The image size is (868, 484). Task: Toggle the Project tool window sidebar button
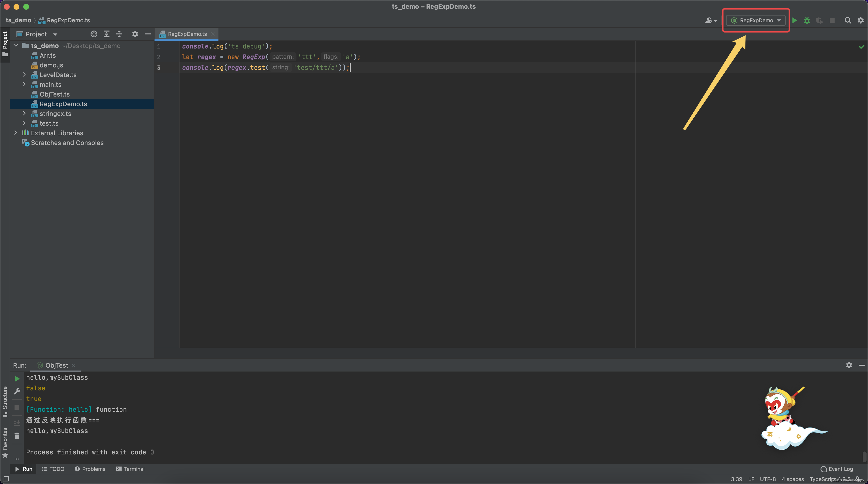pos(5,44)
